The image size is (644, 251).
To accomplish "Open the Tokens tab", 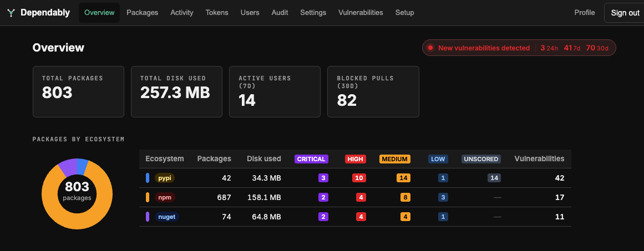I will pos(217,13).
